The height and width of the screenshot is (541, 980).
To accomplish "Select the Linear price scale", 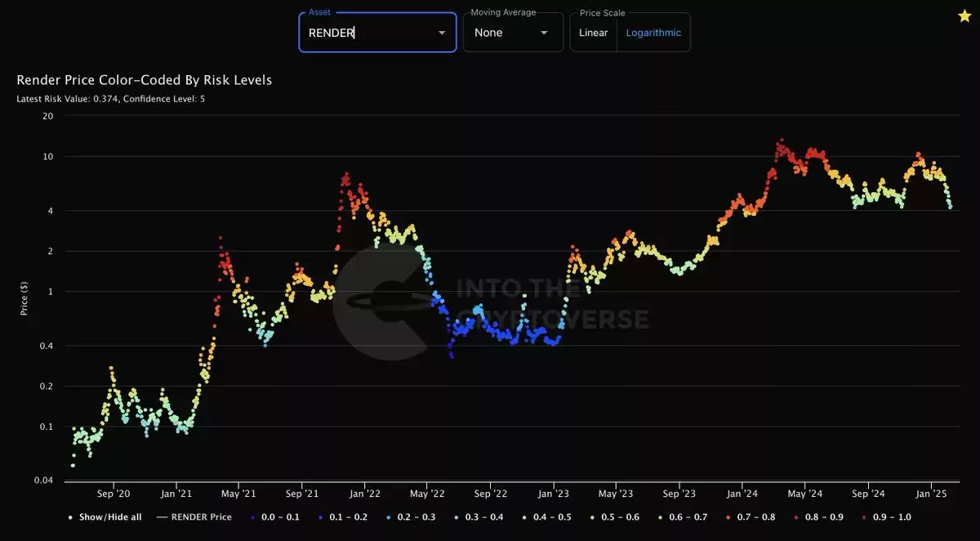I will tap(594, 33).
